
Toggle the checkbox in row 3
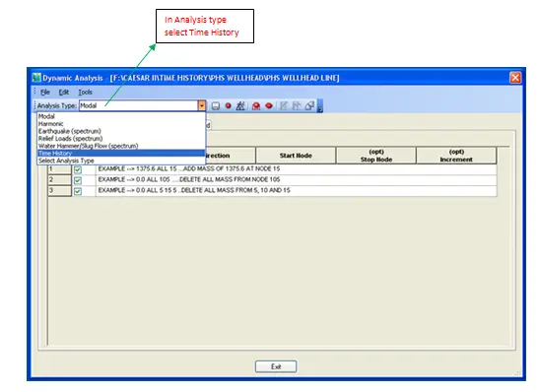[78, 191]
